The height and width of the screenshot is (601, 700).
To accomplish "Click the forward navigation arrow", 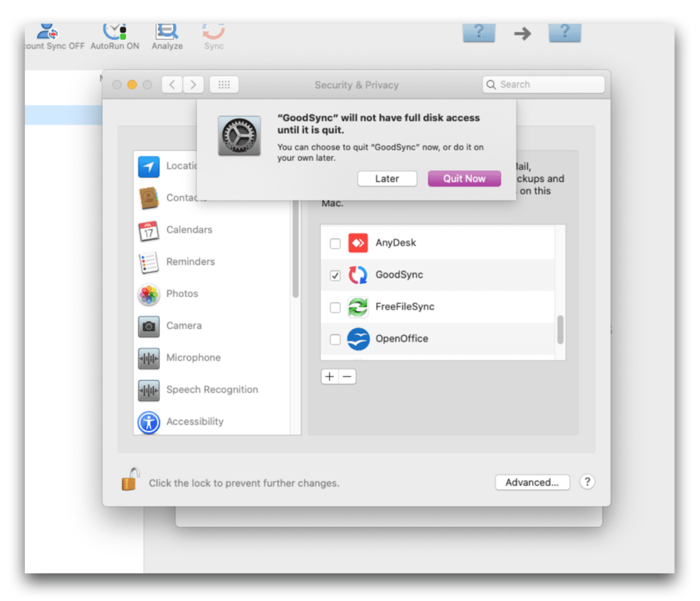I will [193, 84].
